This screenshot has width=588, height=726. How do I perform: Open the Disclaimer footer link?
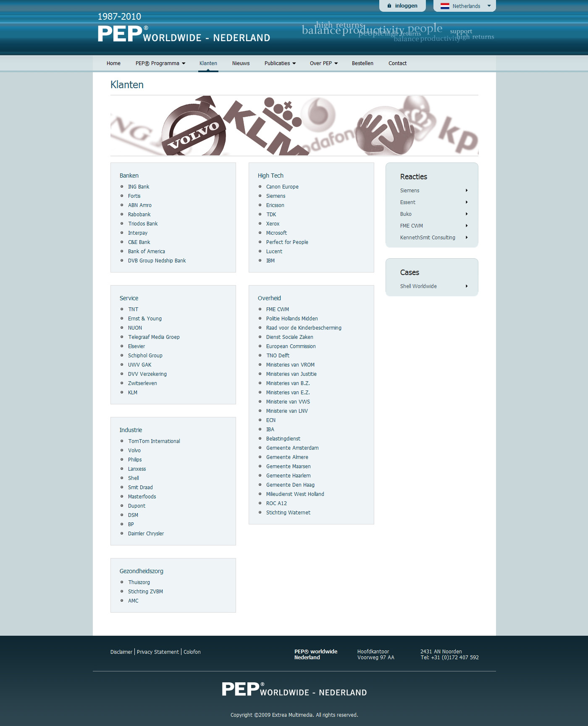[121, 652]
